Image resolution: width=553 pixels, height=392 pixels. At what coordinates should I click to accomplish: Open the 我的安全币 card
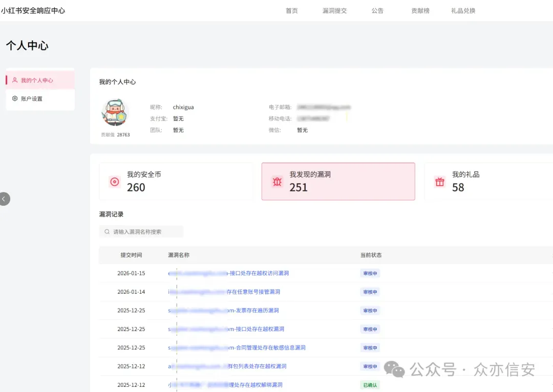pyautogui.click(x=176, y=181)
